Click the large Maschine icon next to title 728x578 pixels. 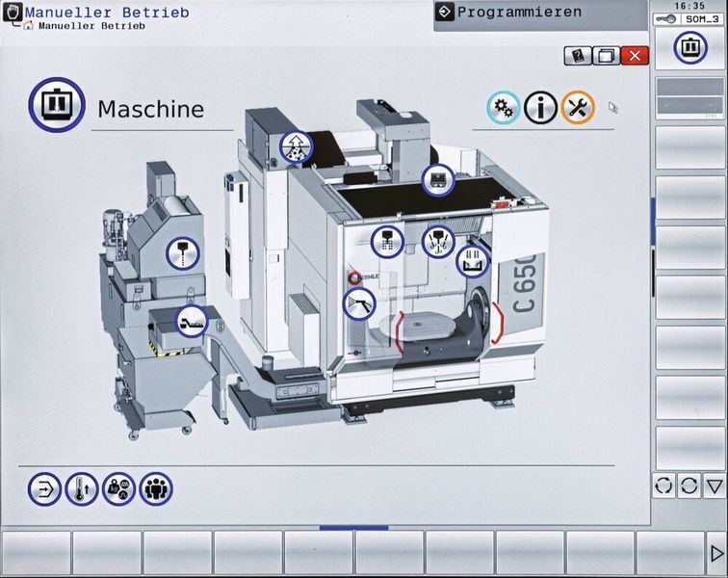point(57,105)
